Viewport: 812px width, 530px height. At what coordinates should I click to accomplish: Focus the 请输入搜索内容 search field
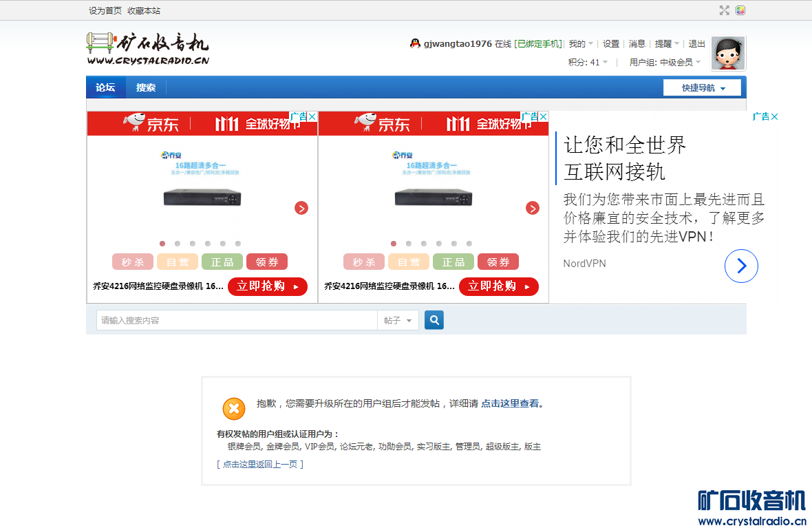237,321
